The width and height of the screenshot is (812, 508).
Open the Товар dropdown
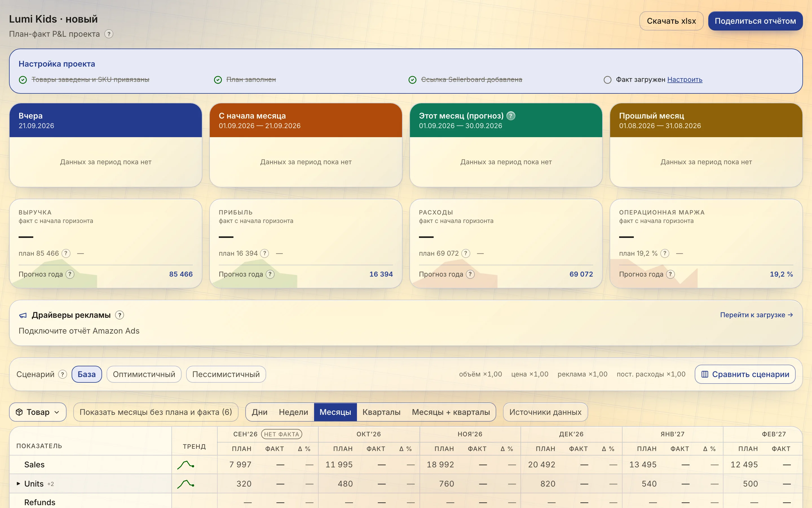tap(37, 412)
